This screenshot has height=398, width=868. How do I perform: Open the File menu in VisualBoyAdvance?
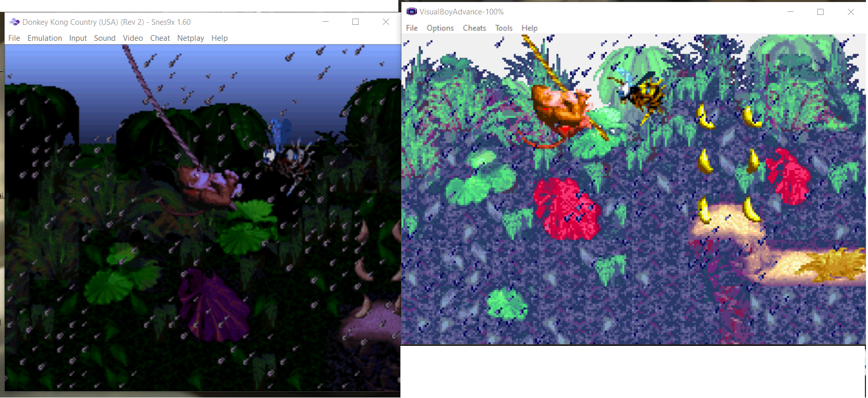pyautogui.click(x=412, y=28)
